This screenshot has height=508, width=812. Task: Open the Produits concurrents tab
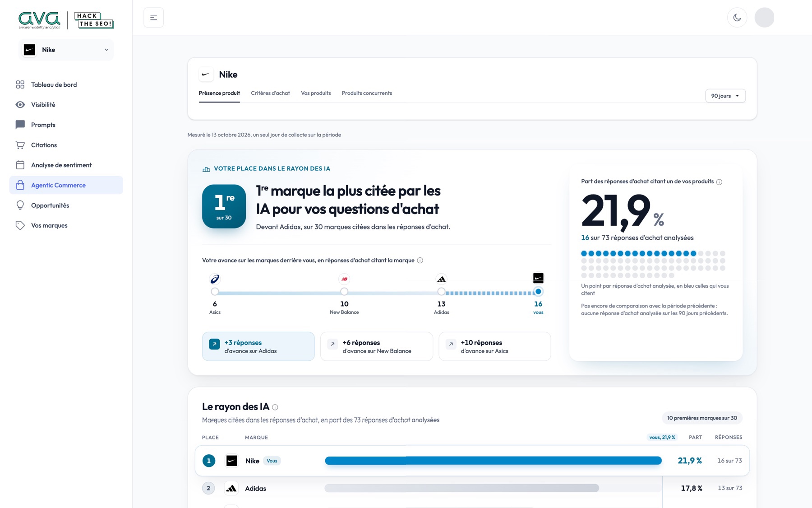coord(367,93)
